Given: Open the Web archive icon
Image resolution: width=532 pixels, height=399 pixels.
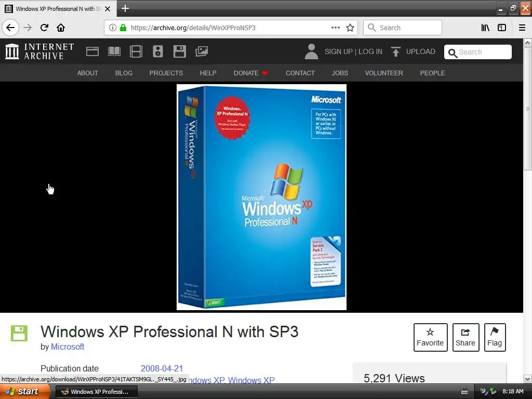Looking at the screenshot, I should point(92,51).
